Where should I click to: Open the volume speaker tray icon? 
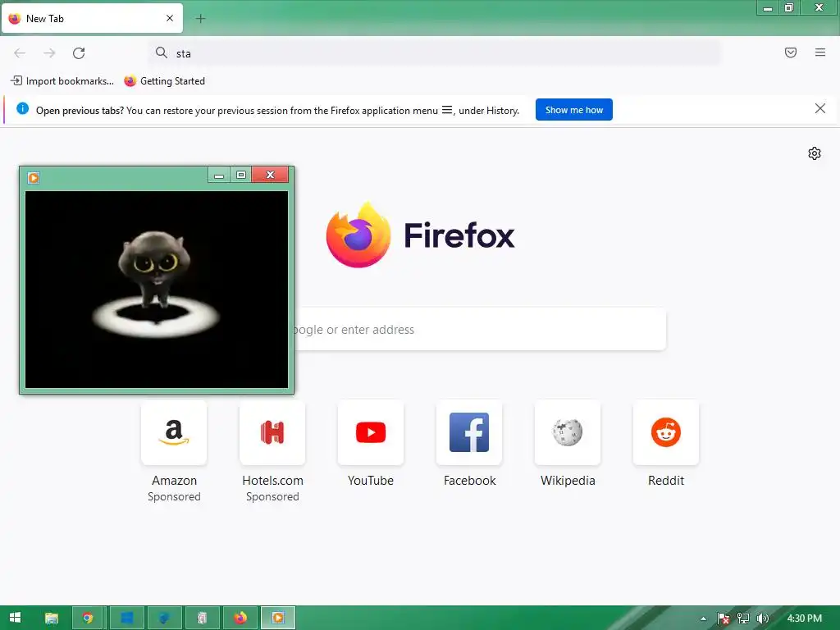pos(762,619)
